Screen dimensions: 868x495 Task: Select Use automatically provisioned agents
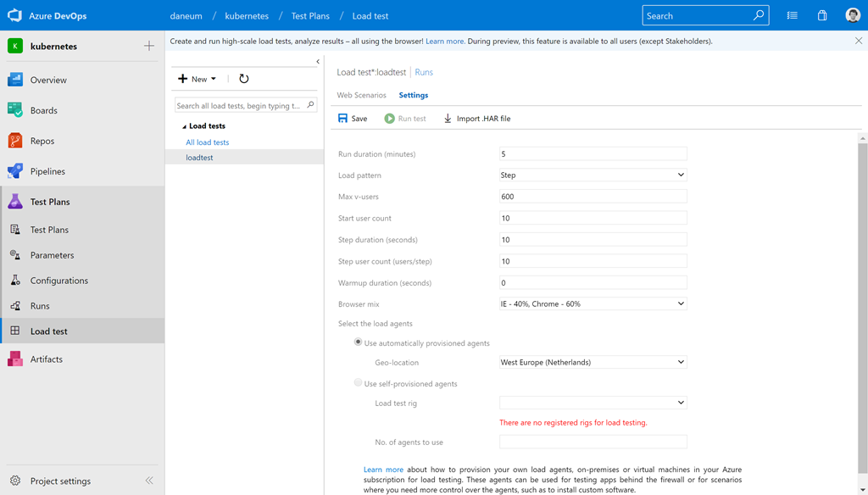pyautogui.click(x=359, y=342)
